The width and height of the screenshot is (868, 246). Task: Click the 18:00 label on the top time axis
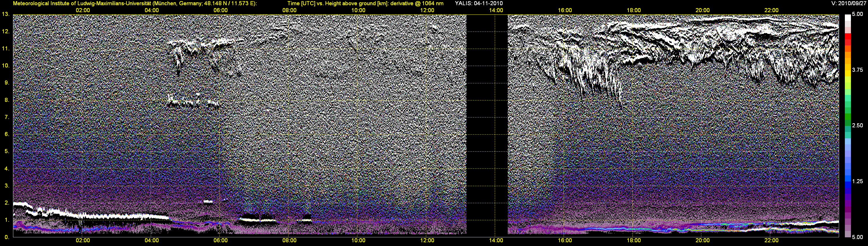pos(633,10)
